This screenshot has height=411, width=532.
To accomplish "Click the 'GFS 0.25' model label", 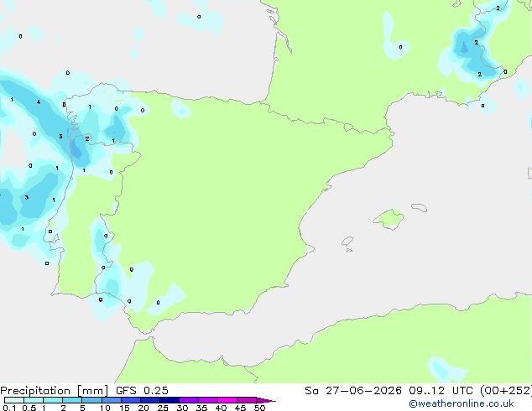I will click(142, 391).
